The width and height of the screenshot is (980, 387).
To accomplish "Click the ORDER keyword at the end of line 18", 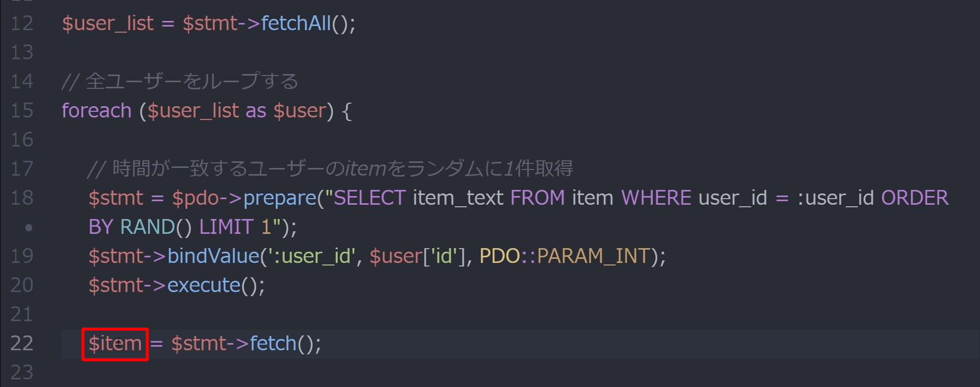I will point(915,198).
